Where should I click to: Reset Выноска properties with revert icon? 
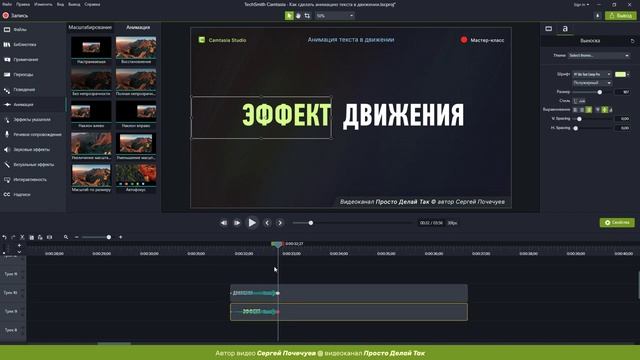(x=632, y=41)
